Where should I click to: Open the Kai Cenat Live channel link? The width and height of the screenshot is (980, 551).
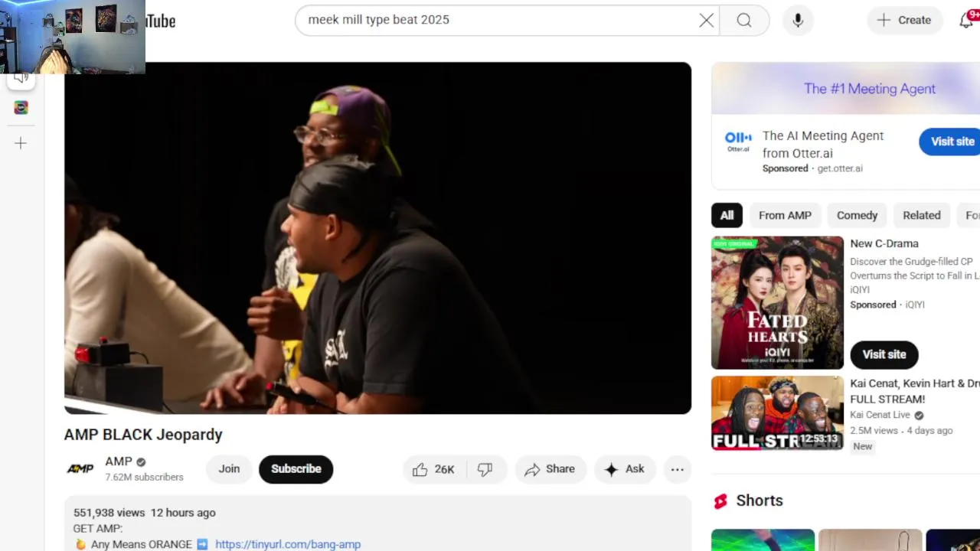(880, 415)
